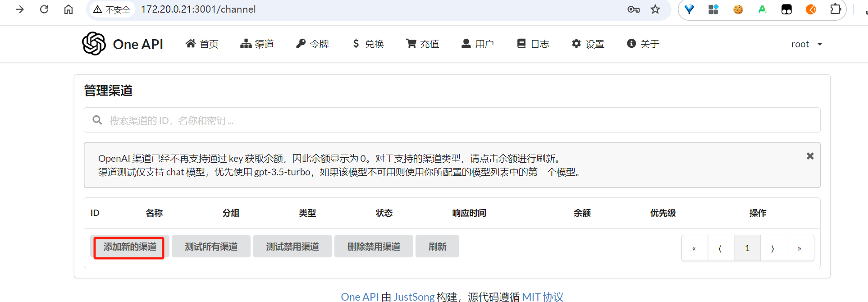Open the 首页 home menu item
This screenshot has width=868, height=302.
pyautogui.click(x=202, y=44)
